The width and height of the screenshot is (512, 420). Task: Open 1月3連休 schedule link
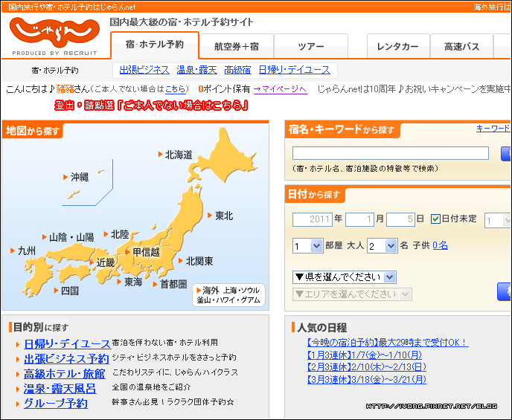tap(365, 355)
